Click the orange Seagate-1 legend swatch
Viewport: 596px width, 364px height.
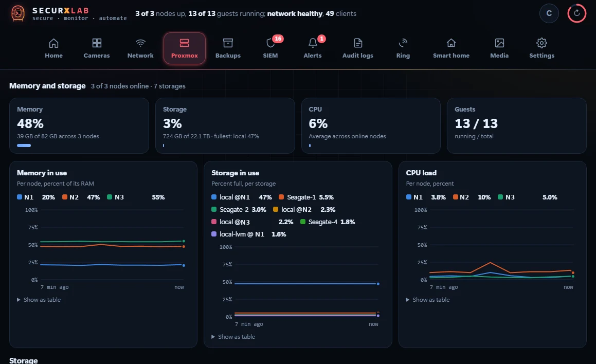[x=281, y=197]
